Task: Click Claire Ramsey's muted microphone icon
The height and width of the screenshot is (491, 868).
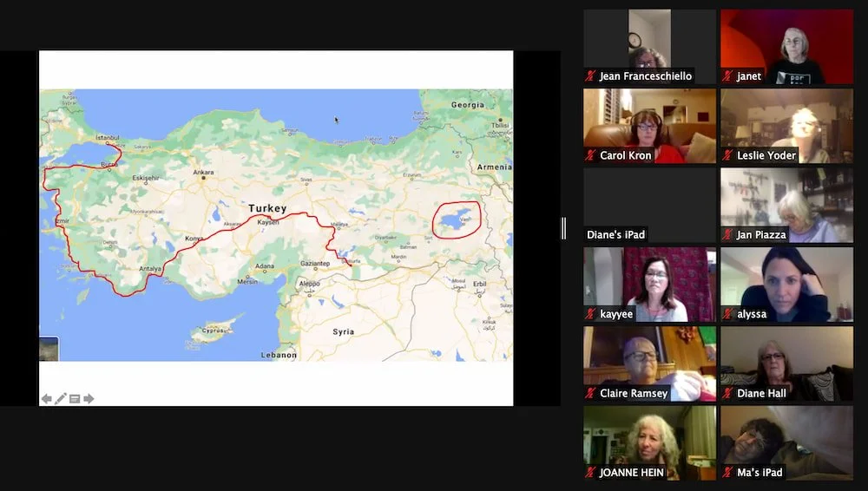Action: click(590, 394)
